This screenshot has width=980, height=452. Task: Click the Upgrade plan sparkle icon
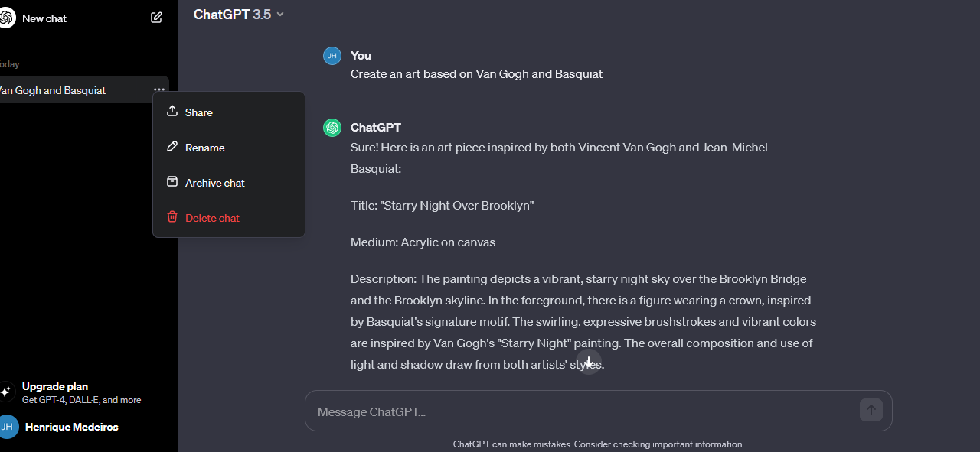click(x=5, y=392)
